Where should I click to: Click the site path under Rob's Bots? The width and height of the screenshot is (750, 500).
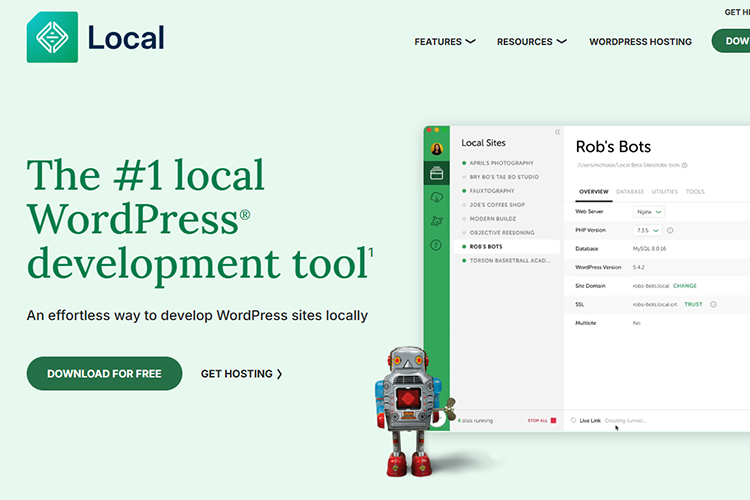(628, 166)
